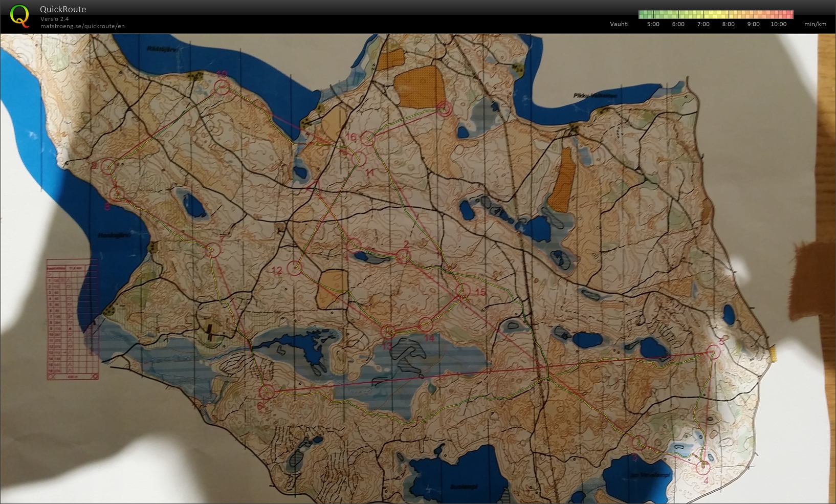The width and height of the screenshot is (836, 504).
Task: Click the pace color gradient scale
Action: point(716,14)
